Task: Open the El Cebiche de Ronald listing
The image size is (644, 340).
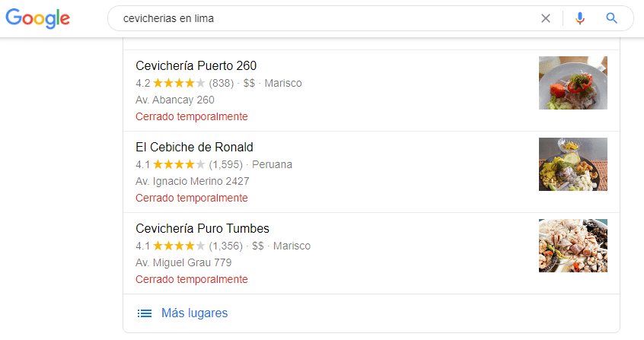Action: (194, 147)
